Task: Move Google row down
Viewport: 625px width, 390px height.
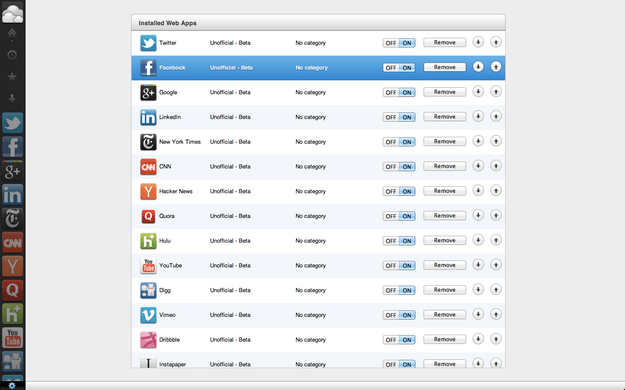Action: (x=478, y=91)
